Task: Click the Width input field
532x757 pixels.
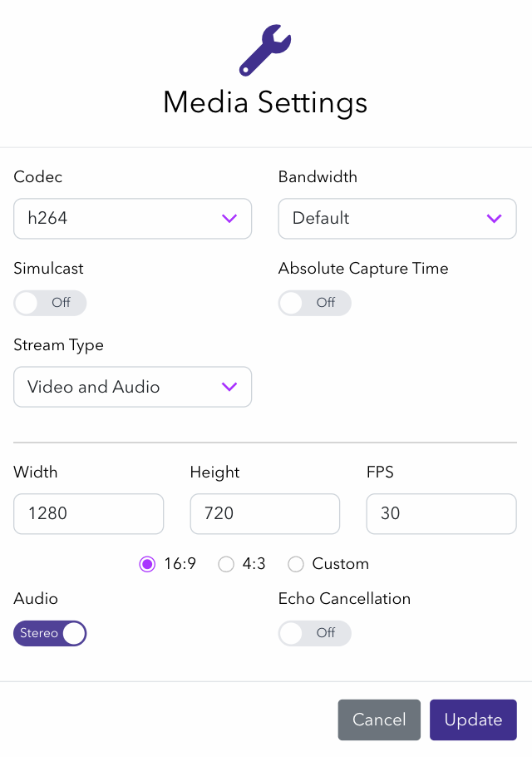Action: point(88,514)
